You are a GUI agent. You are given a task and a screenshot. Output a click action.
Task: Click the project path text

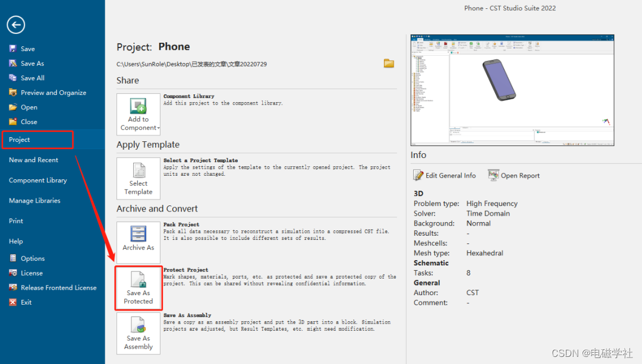coord(191,64)
